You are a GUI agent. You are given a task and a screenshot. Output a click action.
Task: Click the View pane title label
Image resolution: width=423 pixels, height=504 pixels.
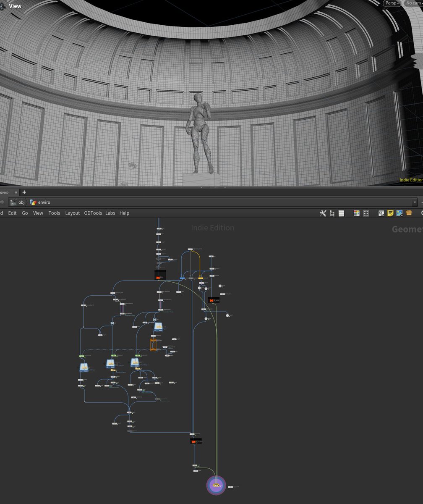(15, 6)
